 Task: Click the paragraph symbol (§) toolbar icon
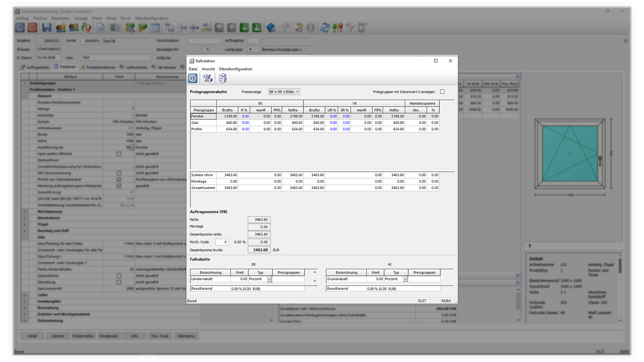(223, 78)
